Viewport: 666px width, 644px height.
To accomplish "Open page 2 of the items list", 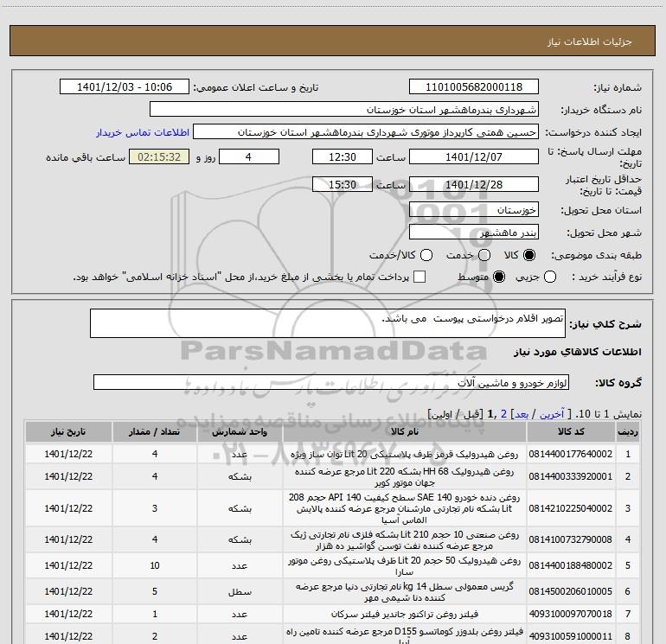I will [503, 414].
